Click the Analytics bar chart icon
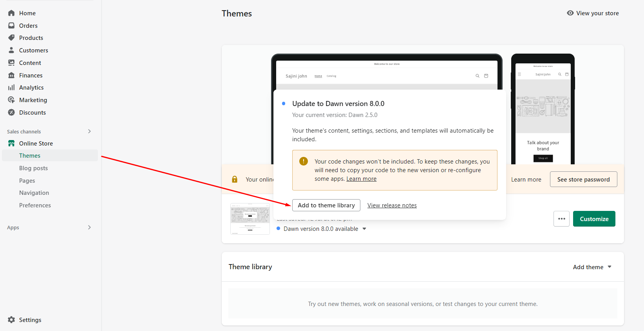644x331 pixels. [11, 87]
